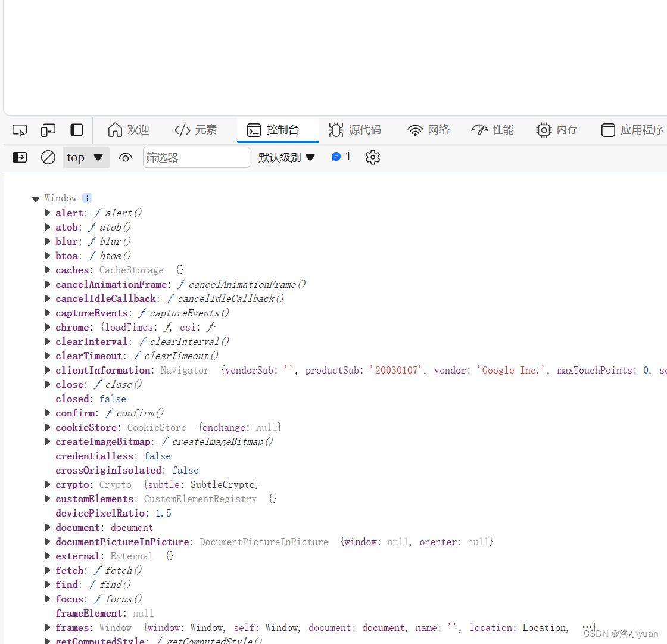The width and height of the screenshot is (667, 644).
Task: Expand the chrome property entry
Action: [x=47, y=327]
